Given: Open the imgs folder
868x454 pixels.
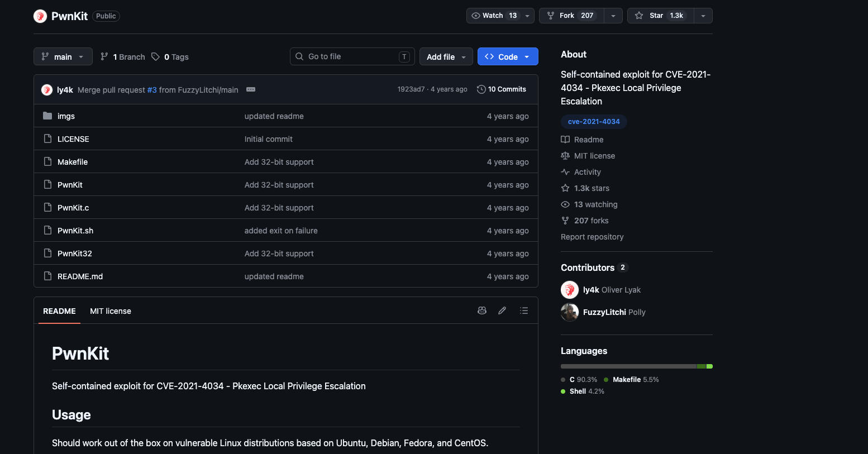Looking at the screenshot, I should point(66,116).
